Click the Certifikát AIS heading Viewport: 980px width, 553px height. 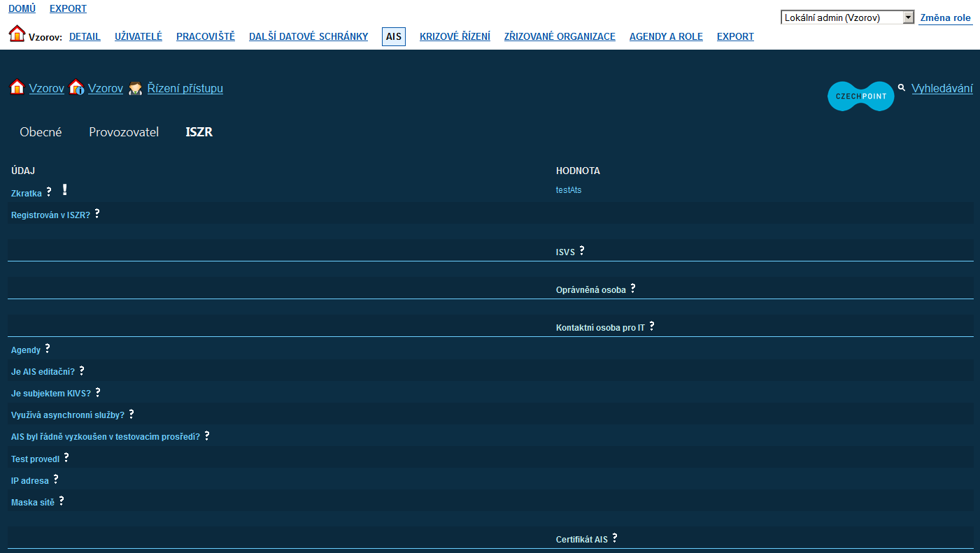(x=582, y=540)
